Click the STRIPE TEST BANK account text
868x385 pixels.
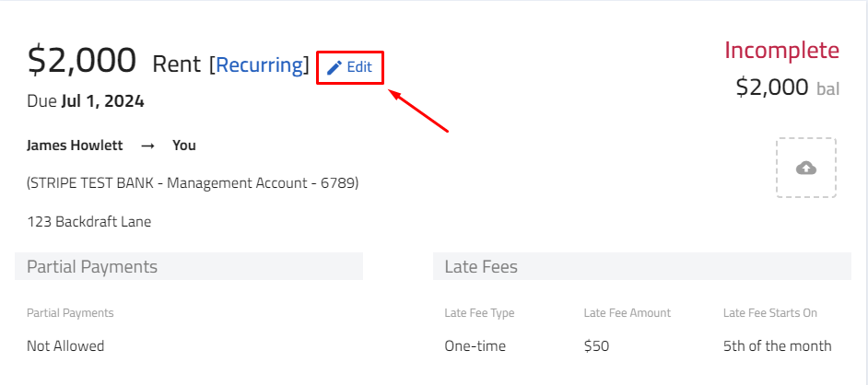coord(193,183)
